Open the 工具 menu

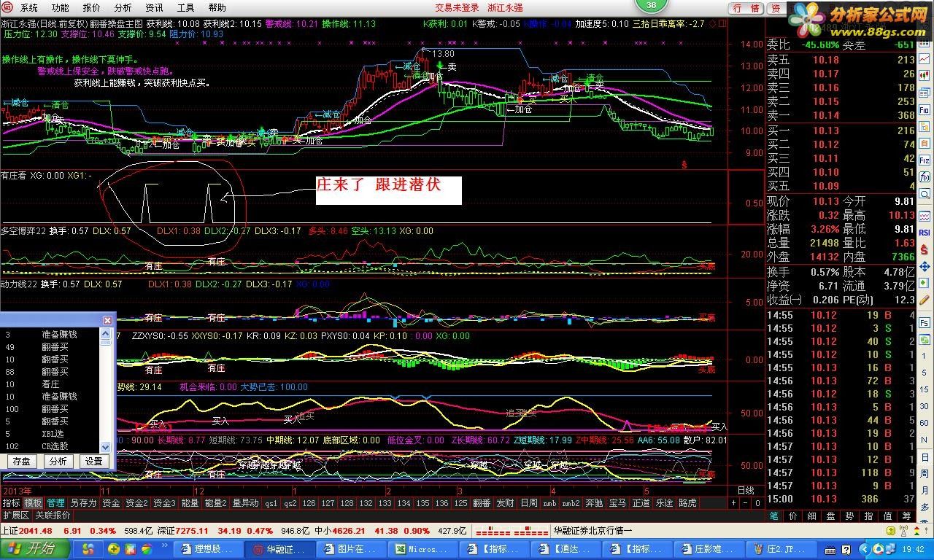coord(186,8)
